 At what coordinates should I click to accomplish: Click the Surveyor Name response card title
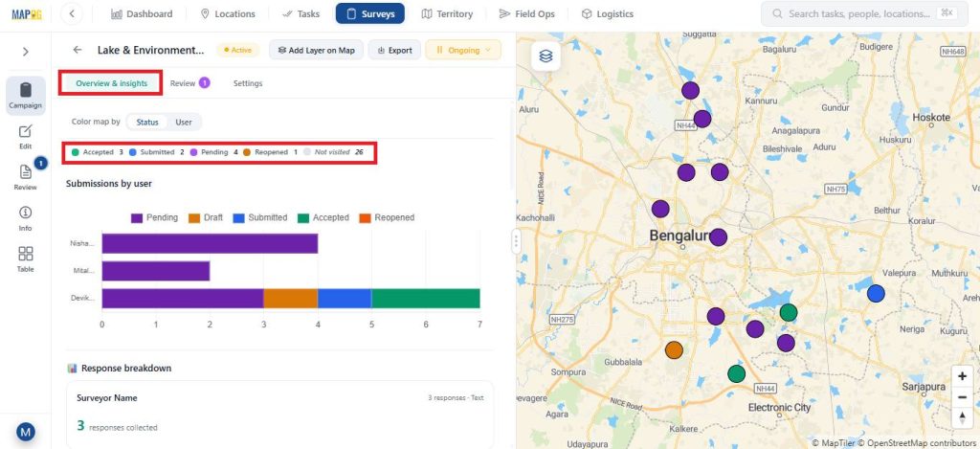107,397
